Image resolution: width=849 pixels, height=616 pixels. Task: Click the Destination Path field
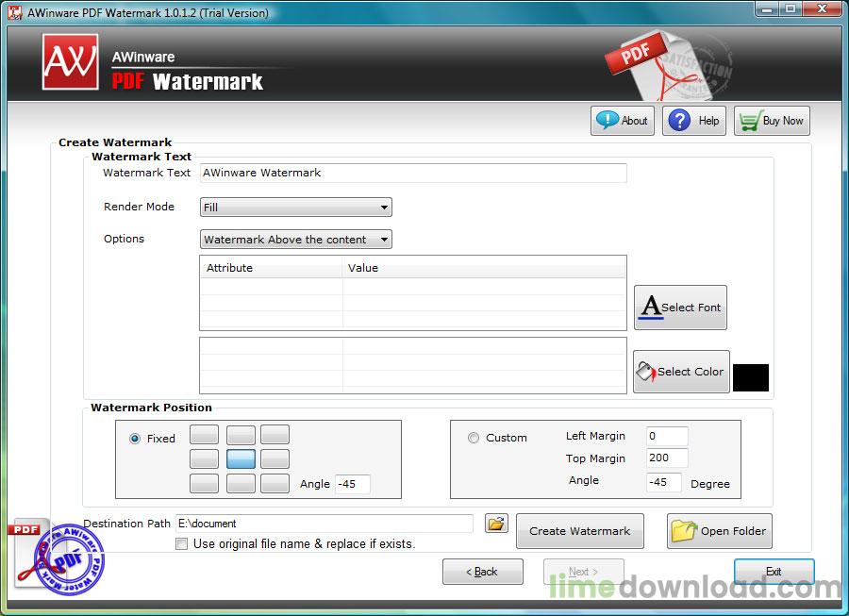[x=324, y=524]
